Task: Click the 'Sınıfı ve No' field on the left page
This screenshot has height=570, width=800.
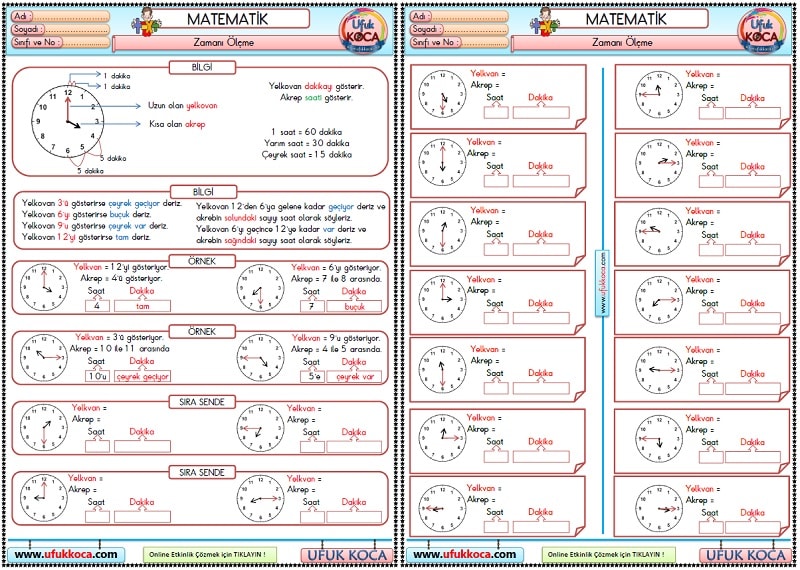Action: tap(60, 42)
